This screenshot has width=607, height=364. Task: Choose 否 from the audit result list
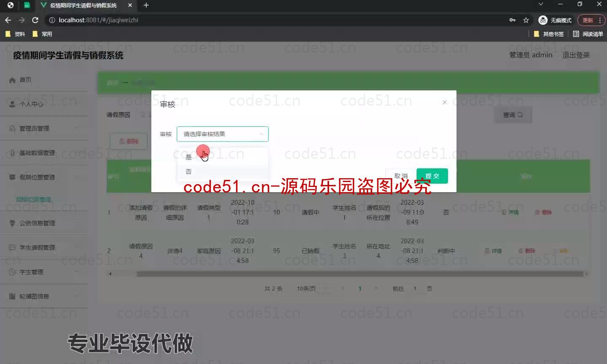coord(223,171)
